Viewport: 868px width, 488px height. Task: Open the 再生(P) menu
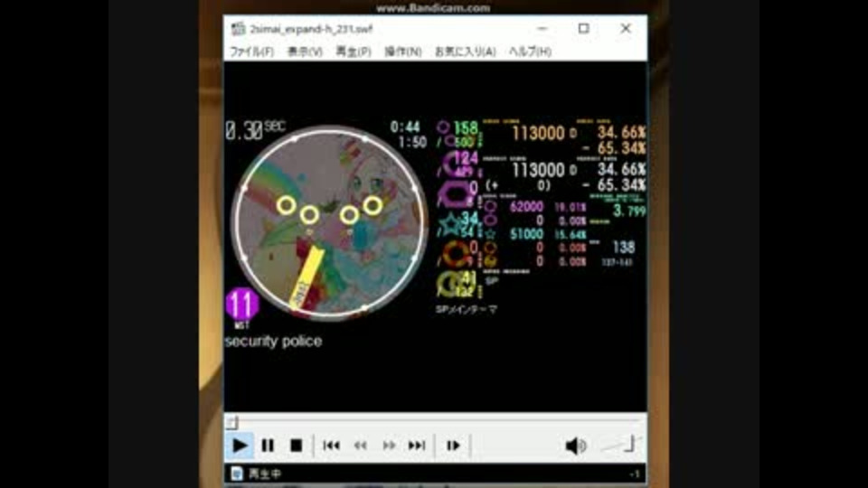(354, 52)
